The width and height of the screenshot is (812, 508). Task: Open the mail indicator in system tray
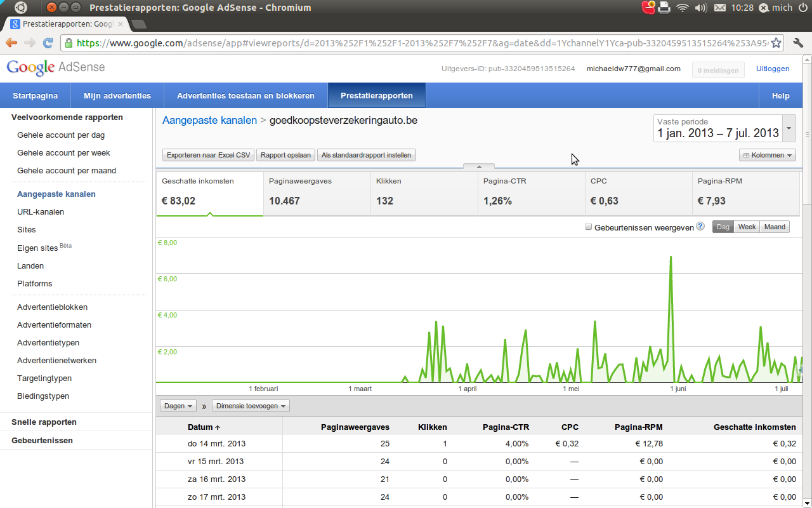(x=719, y=8)
